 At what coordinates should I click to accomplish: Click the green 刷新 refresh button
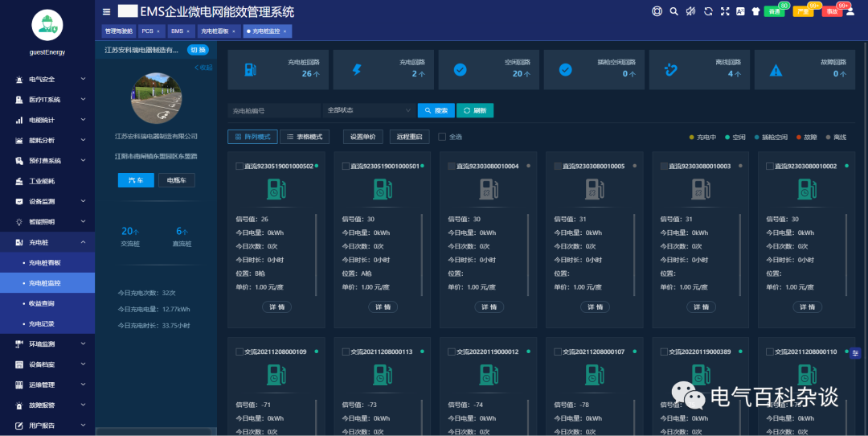[x=474, y=110]
